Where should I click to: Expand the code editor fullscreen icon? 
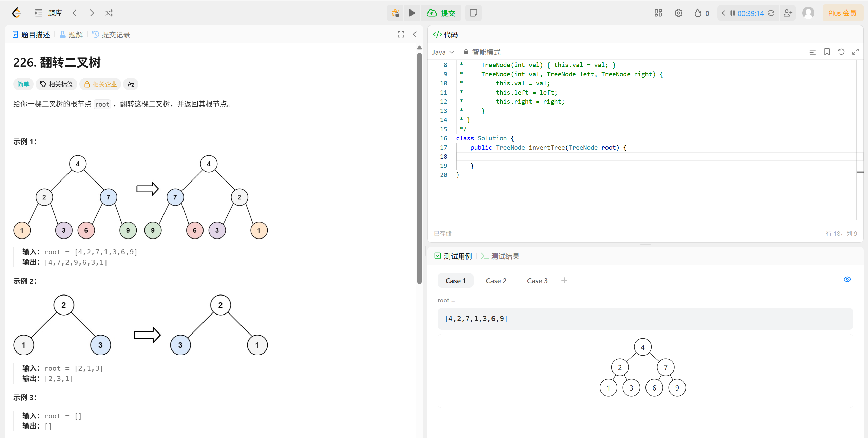pos(855,52)
